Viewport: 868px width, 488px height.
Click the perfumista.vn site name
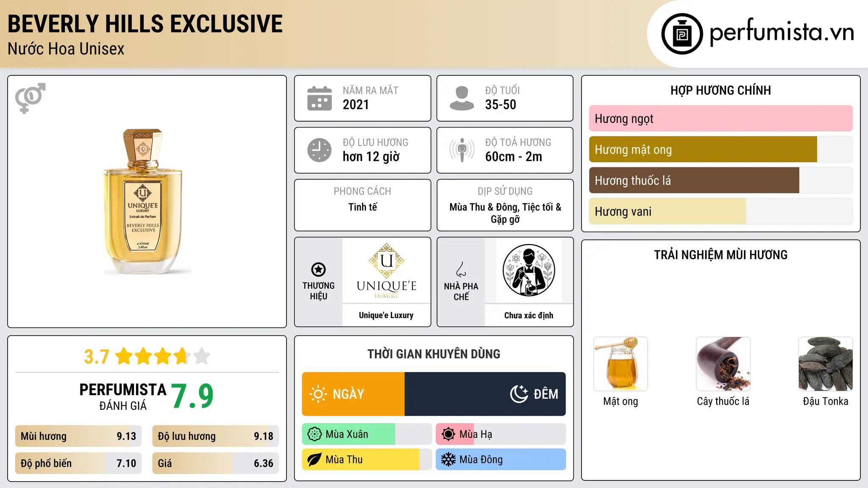click(782, 33)
